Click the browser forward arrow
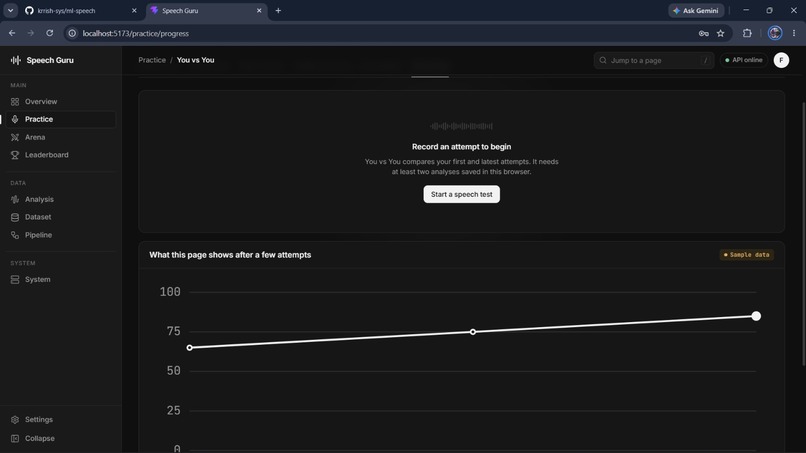Viewport: 806px width, 453px height. (x=31, y=33)
